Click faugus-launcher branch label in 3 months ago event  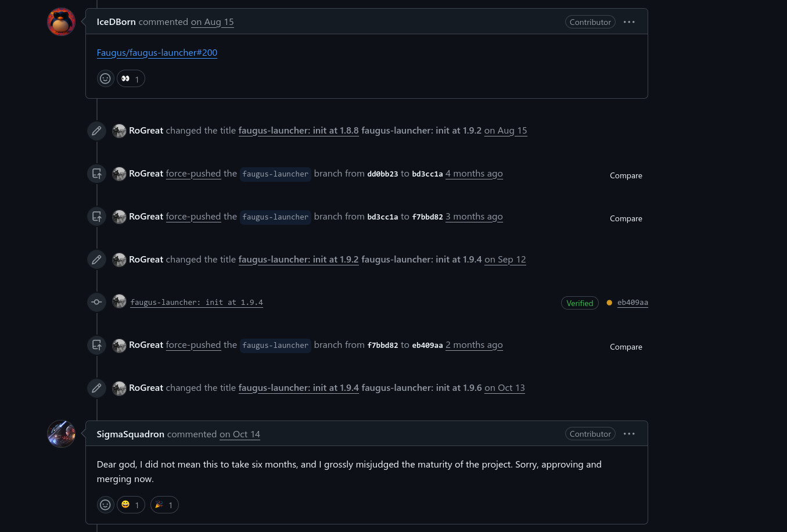(x=275, y=217)
